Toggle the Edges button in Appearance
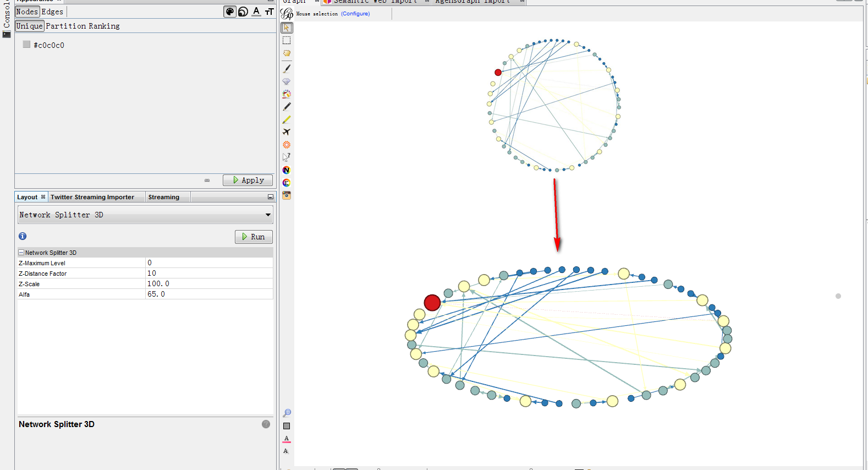 (52, 12)
